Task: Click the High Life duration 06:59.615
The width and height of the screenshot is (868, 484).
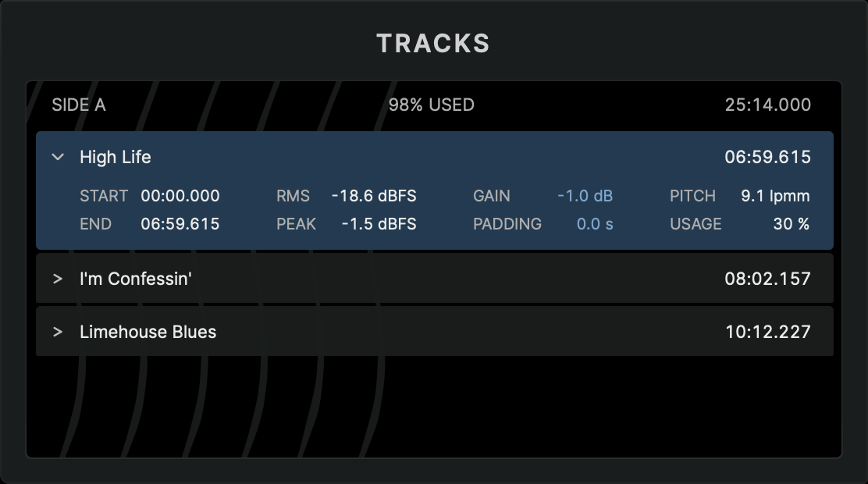Action: (x=768, y=157)
